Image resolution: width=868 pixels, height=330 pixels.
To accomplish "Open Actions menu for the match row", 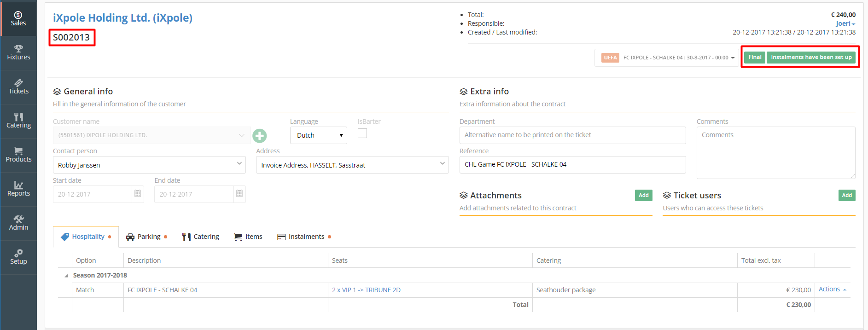I will point(833,289).
